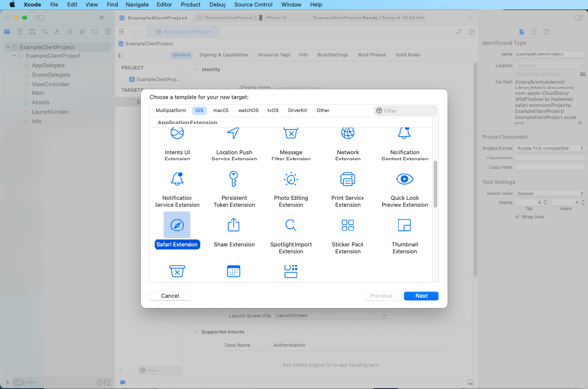This screenshot has width=588, height=389.
Task: Open the Product menu
Action: click(190, 5)
